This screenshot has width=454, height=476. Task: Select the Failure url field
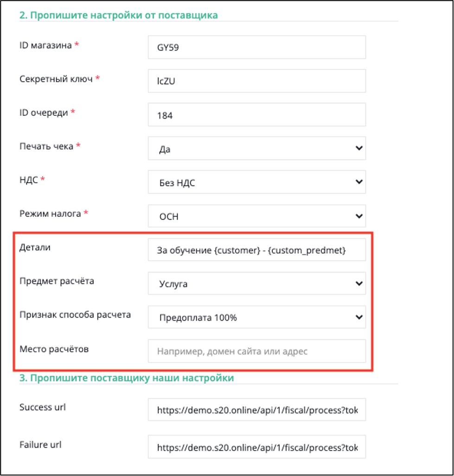pyautogui.click(x=257, y=447)
